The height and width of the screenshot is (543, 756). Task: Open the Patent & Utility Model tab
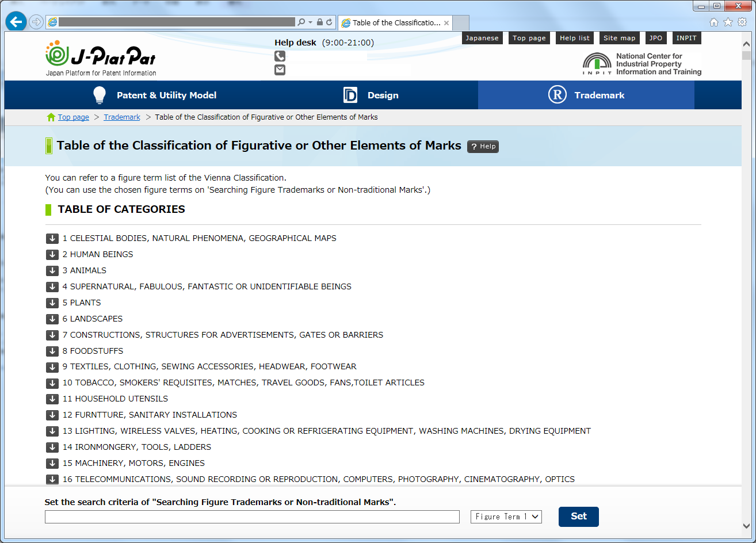coord(155,95)
